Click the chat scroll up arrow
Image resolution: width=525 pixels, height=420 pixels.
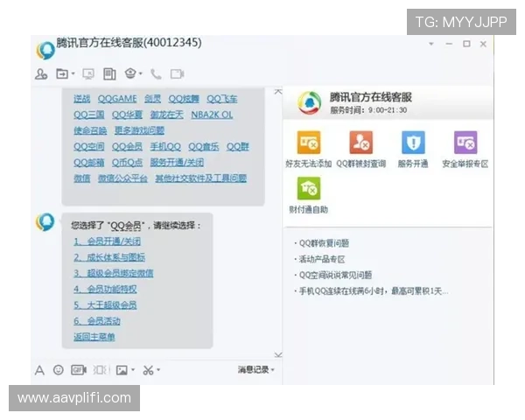(278, 91)
